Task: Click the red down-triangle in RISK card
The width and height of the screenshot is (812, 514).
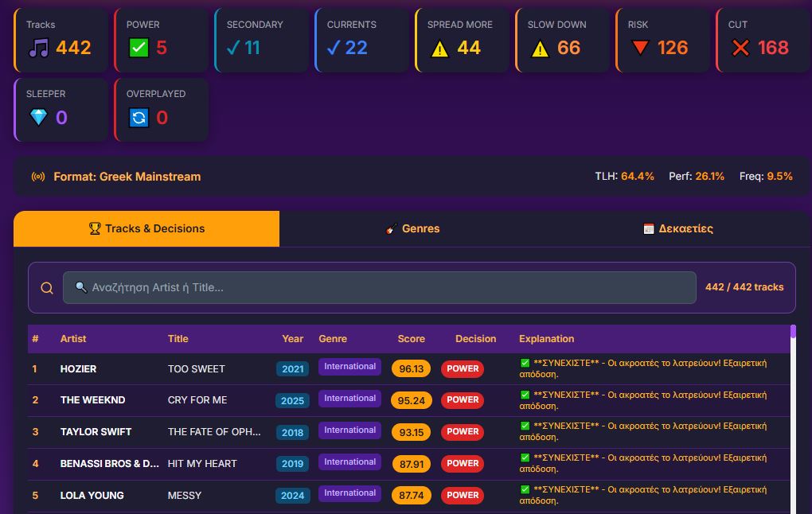Action: click(641, 48)
